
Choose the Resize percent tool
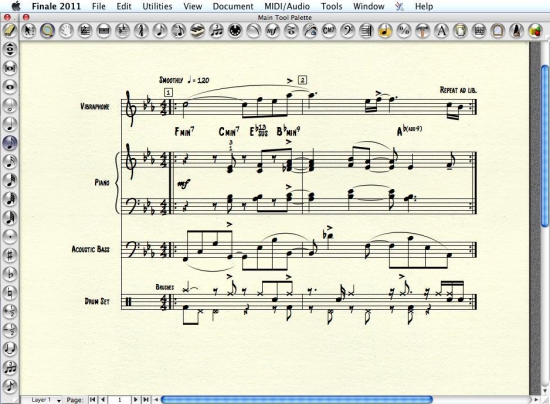click(x=404, y=31)
